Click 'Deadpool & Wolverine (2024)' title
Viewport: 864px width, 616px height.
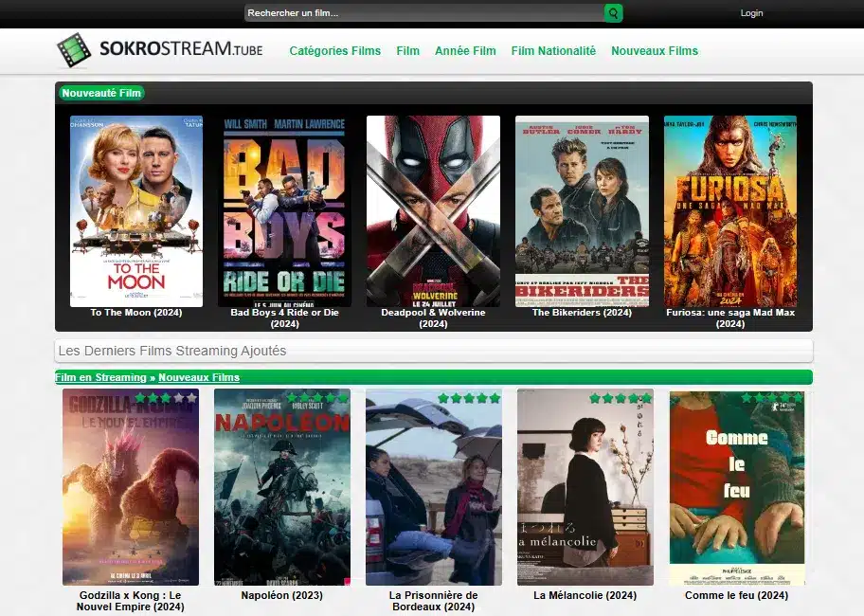(433, 317)
